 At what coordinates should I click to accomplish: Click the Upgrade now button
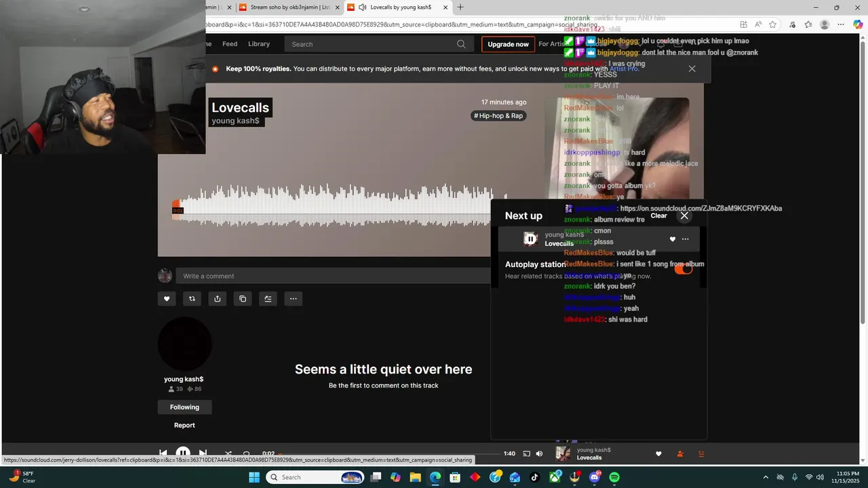(508, 44)
